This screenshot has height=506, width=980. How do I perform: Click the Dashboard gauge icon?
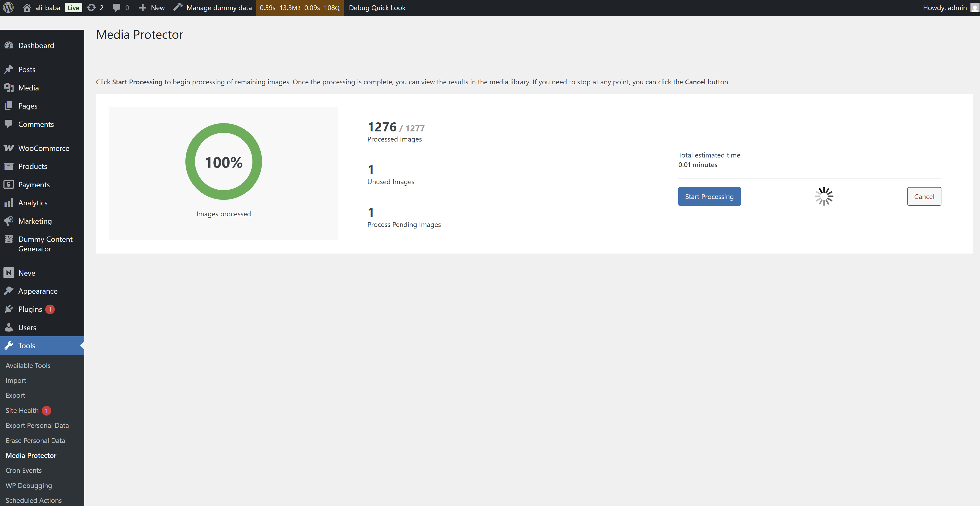tap(9, 45)
